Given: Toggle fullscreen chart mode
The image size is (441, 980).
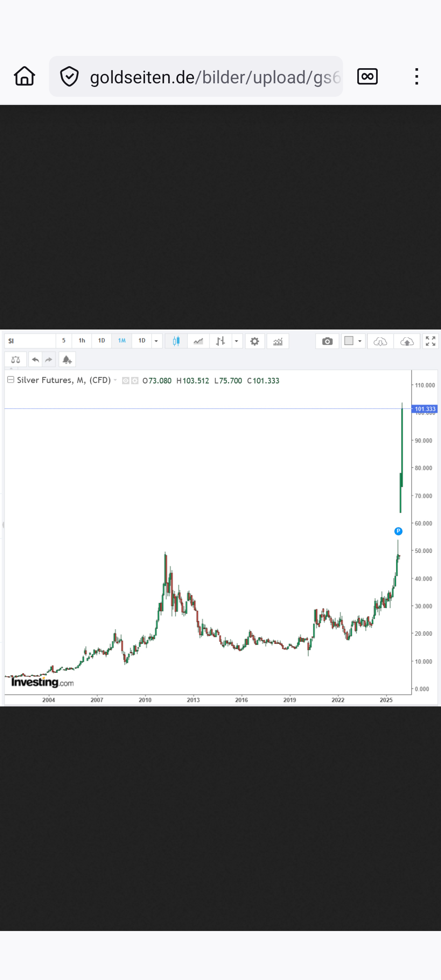Looking at the screenshot, I should [430, 341].
